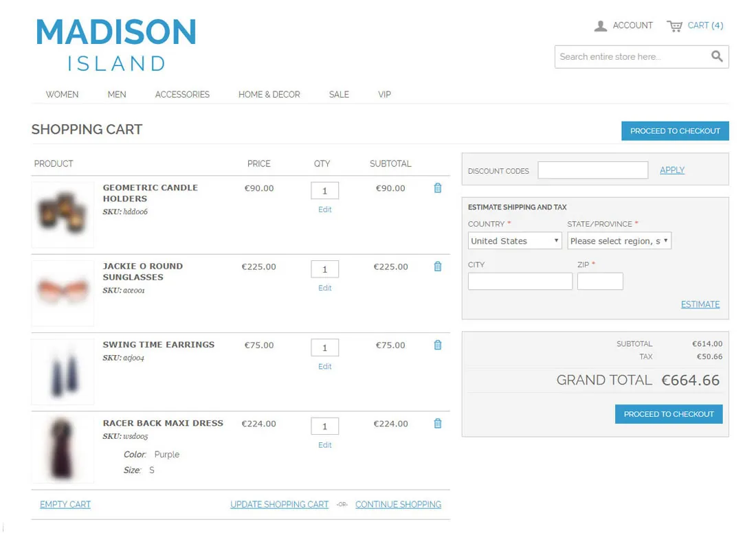
Task: Edit the Swing Time Earrings item
Action: pos(325,367)
